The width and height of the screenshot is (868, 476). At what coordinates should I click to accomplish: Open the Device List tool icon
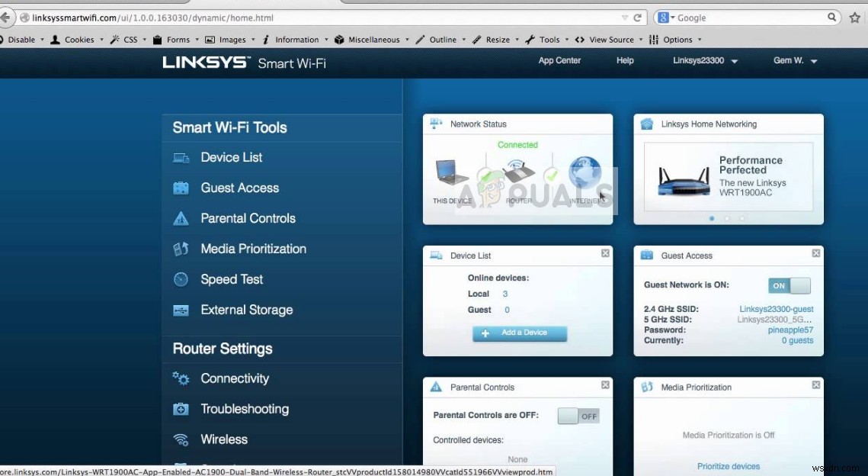pyautogui.click(x=181, y=158)
